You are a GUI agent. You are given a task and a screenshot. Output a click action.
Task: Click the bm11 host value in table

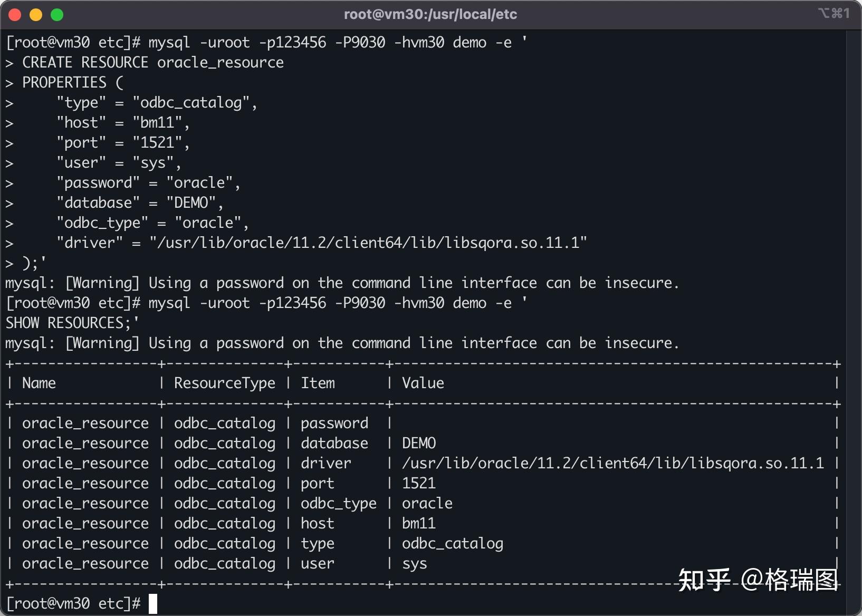point(419,523)
